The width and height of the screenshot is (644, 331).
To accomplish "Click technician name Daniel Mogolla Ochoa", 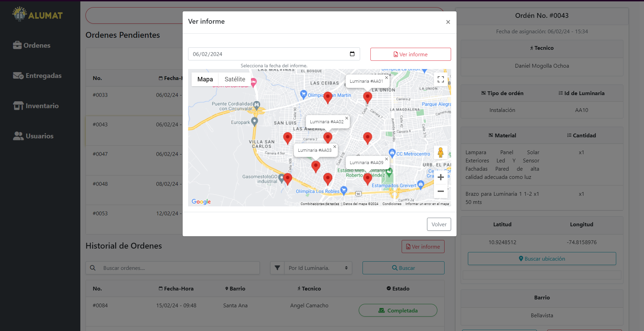I will (x=542, y=66).
